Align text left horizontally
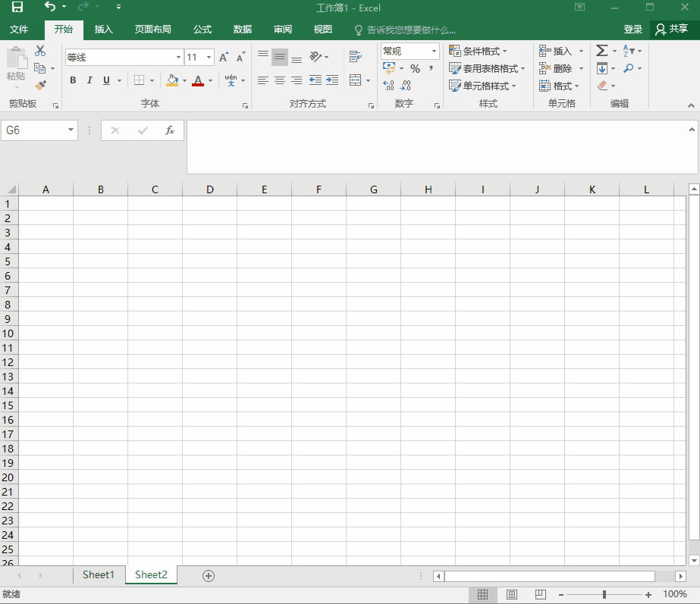700x604 pixels. pos(263,80)
